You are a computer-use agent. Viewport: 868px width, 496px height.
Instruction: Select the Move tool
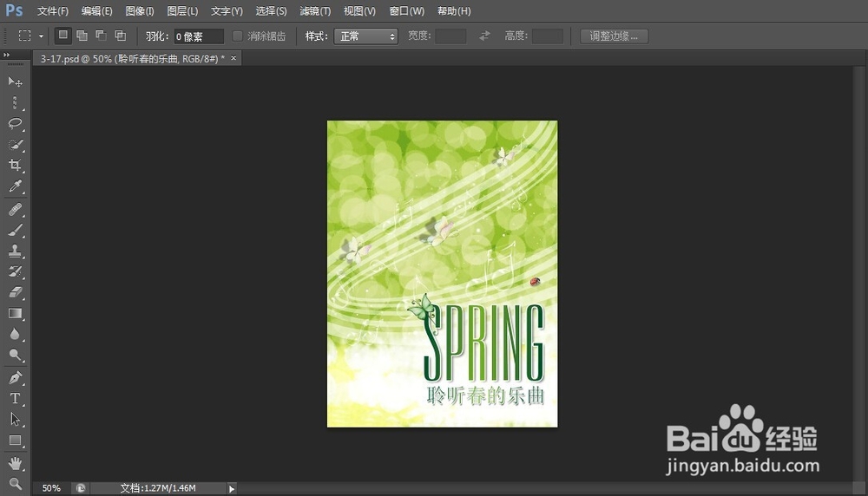pos(15,82)
